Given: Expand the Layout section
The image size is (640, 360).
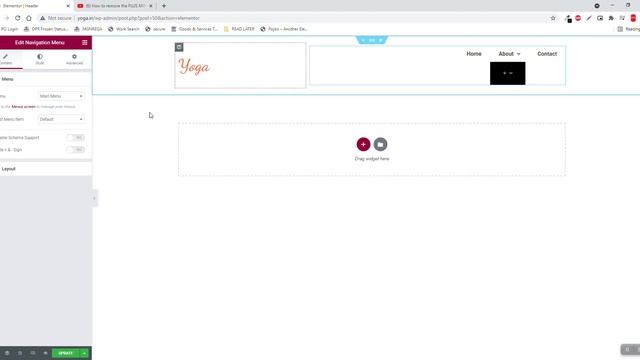Looking at the screenshot, I should tap(46, 169).
